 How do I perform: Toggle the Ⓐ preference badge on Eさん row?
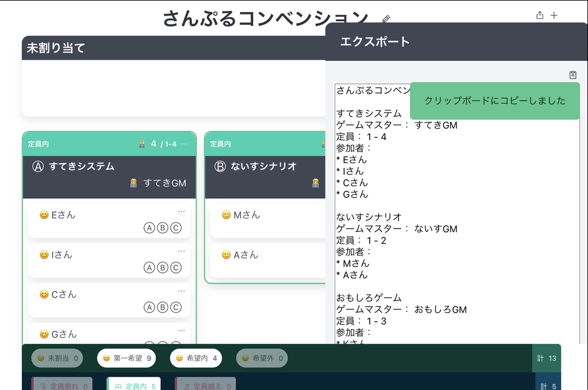(x=150, y=229)
